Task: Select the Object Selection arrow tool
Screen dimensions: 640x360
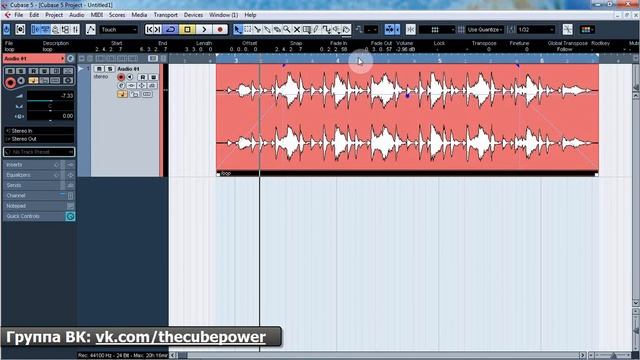Action: pyautogui.click(x=238, y=29)
